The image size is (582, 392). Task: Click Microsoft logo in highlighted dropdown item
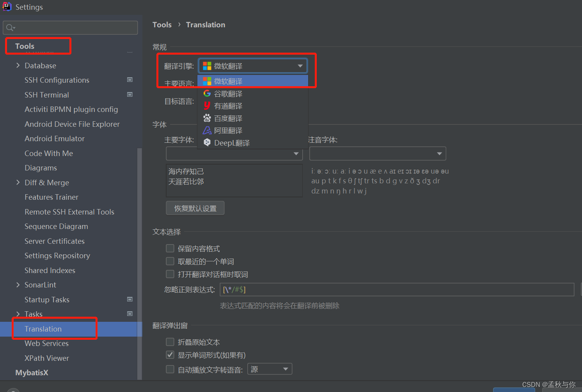[207, 81]
